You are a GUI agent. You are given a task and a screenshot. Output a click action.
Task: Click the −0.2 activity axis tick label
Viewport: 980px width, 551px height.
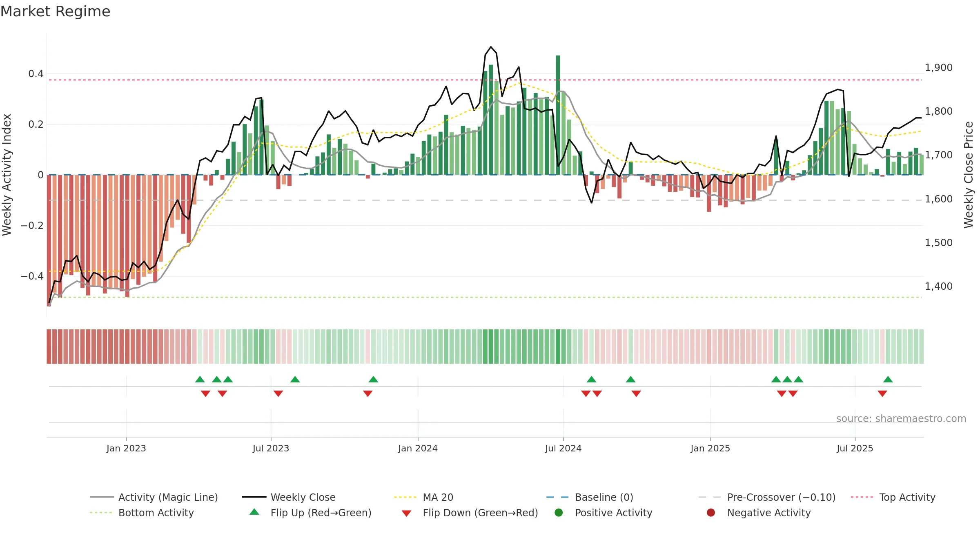tap(32, 226)
